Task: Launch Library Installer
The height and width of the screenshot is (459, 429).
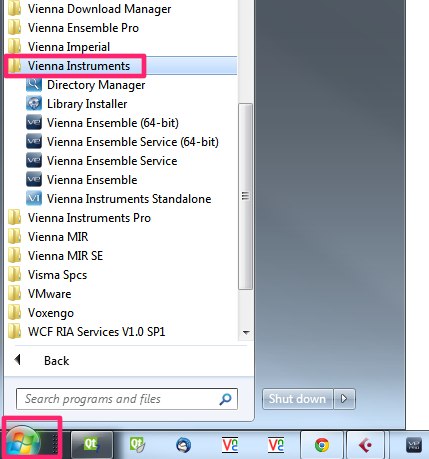Action: pos(77,104)
